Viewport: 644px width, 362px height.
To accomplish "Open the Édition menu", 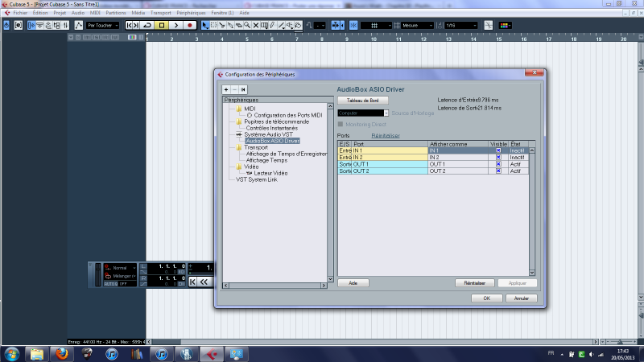I will pyautogui.click(x=39, y=13).
